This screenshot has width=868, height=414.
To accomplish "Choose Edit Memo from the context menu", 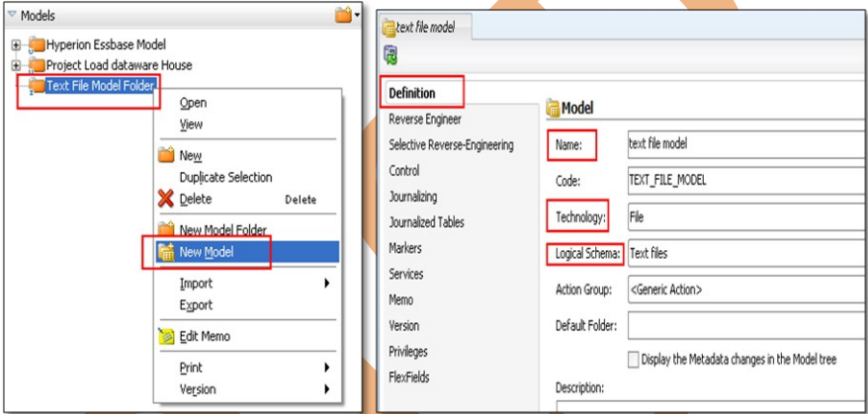I will tap(205, 336).
